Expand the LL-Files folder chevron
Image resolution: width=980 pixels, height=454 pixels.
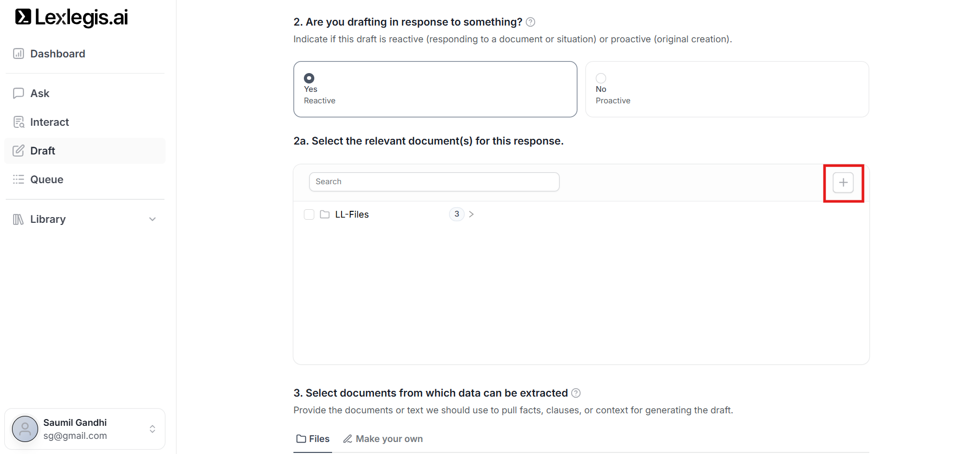pos(471,214)
